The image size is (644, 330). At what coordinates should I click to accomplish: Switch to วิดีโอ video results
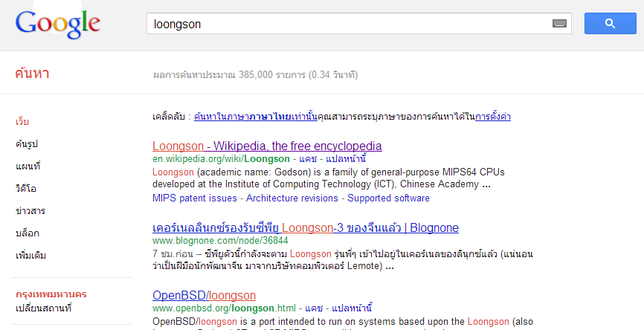tap(26, 188)
